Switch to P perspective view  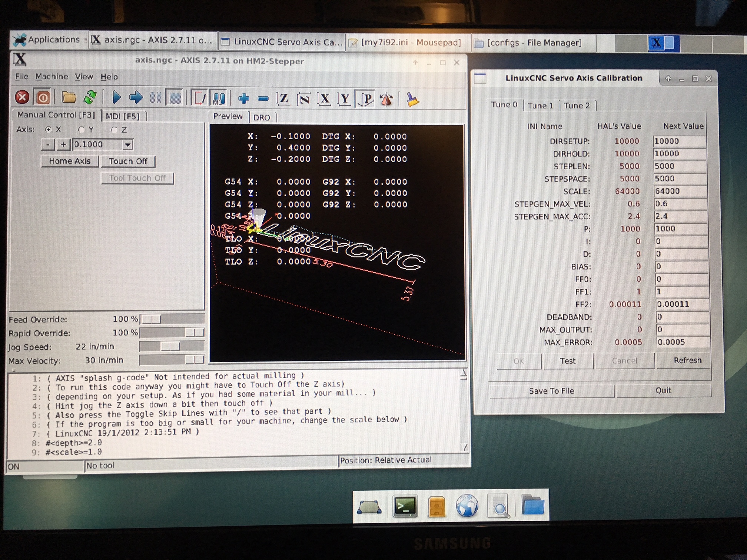366,99
